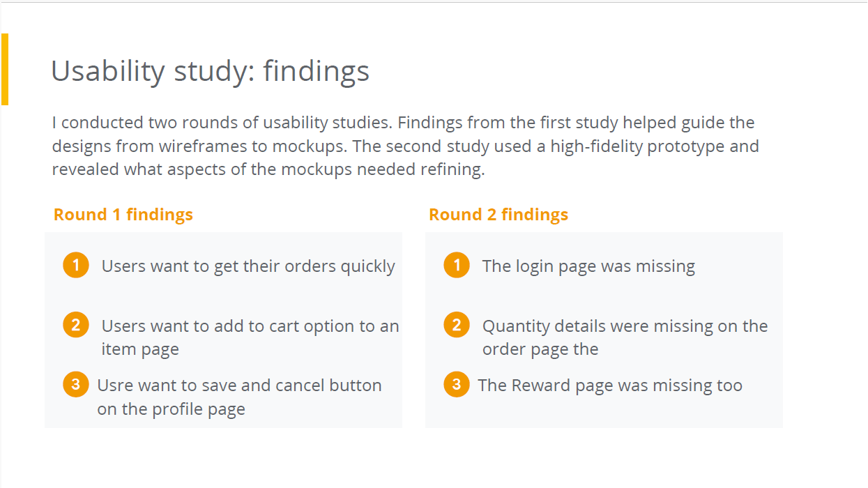Click the Round 1 number 1 badge
The width and height of the screenshot is (868, 488).
pos(76,265)
